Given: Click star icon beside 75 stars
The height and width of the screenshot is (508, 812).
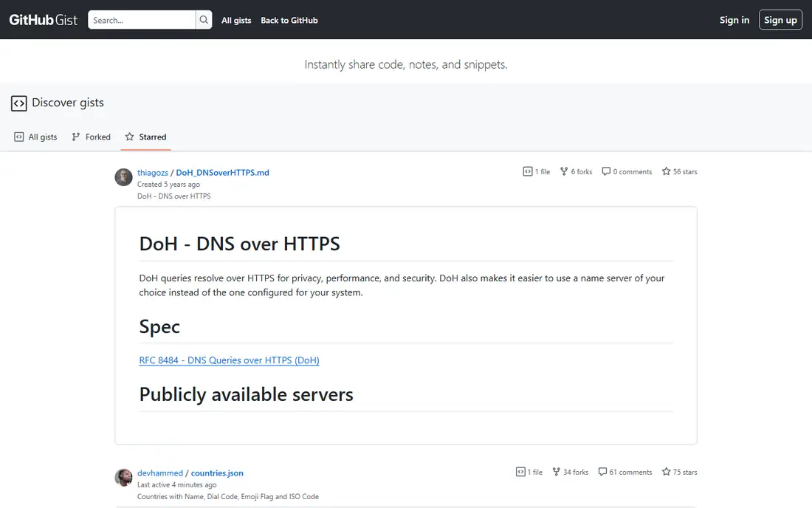Looking at the screenshot, I should click(x=666, y=472).
